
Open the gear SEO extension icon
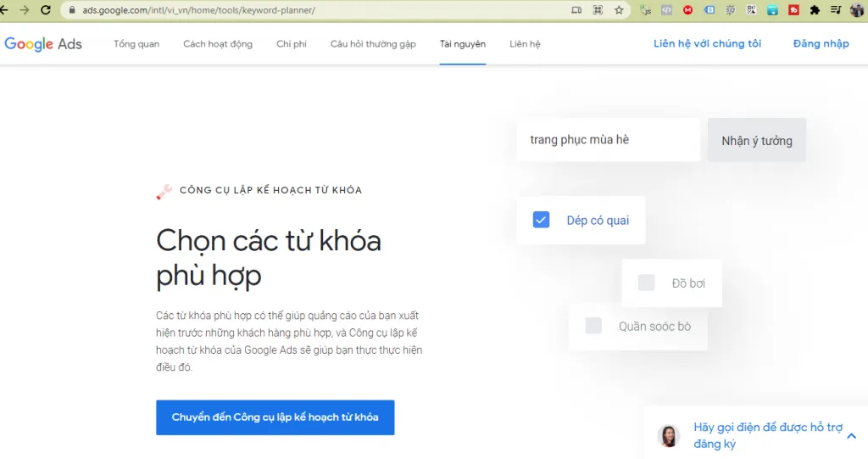coord(730,10)
